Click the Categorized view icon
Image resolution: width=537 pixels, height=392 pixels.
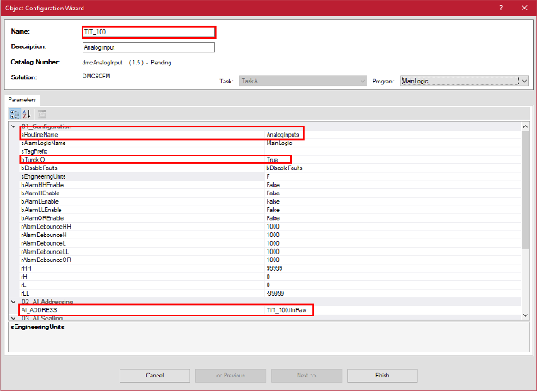15,114
